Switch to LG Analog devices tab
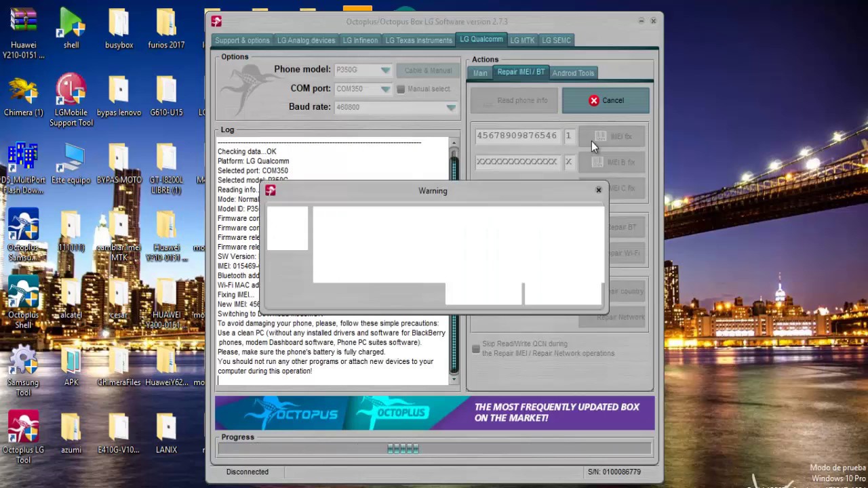This screenshot has height=488, width=868. (306, 40)
